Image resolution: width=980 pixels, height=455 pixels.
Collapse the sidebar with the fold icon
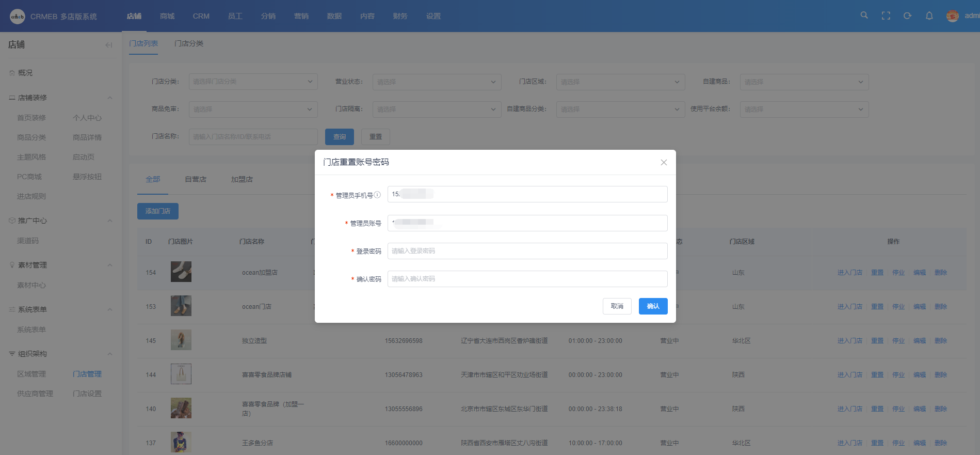(108, 45)
